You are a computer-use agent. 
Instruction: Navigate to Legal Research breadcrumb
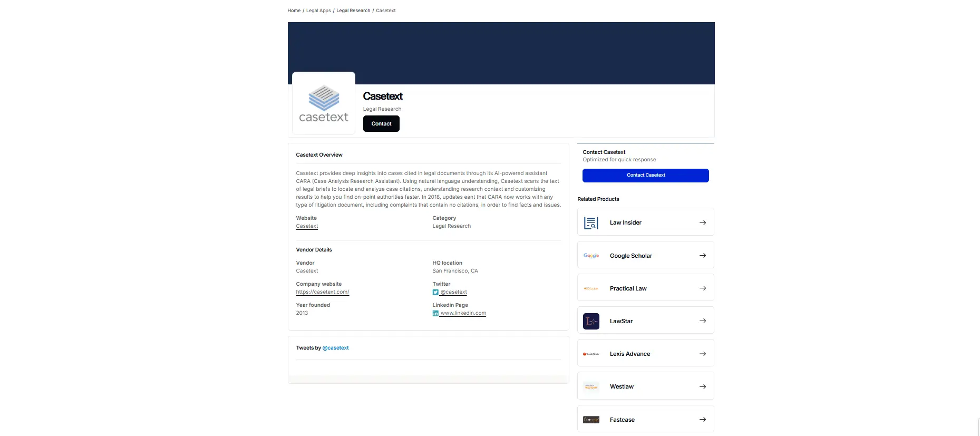tap(353, 11)
